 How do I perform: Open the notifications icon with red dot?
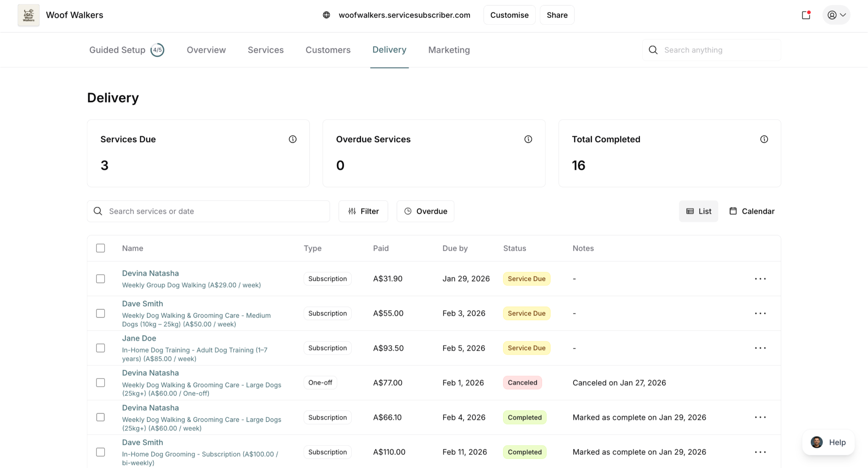pos(806,15)
